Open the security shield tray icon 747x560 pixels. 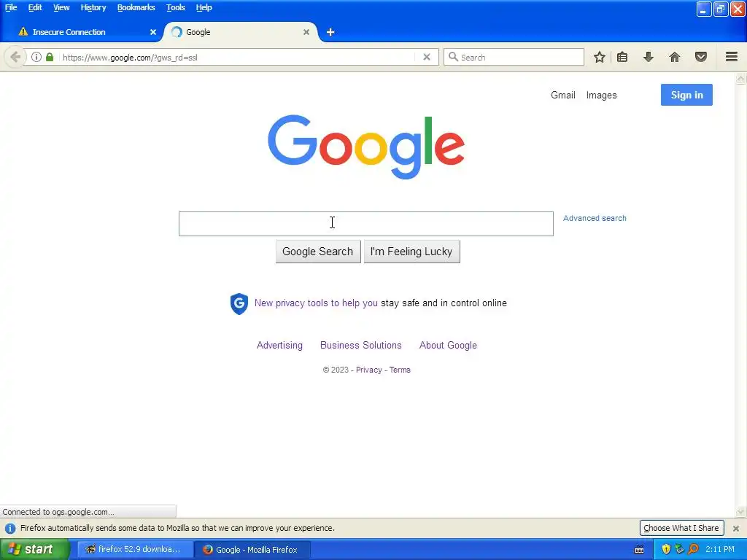pos(666,550)
